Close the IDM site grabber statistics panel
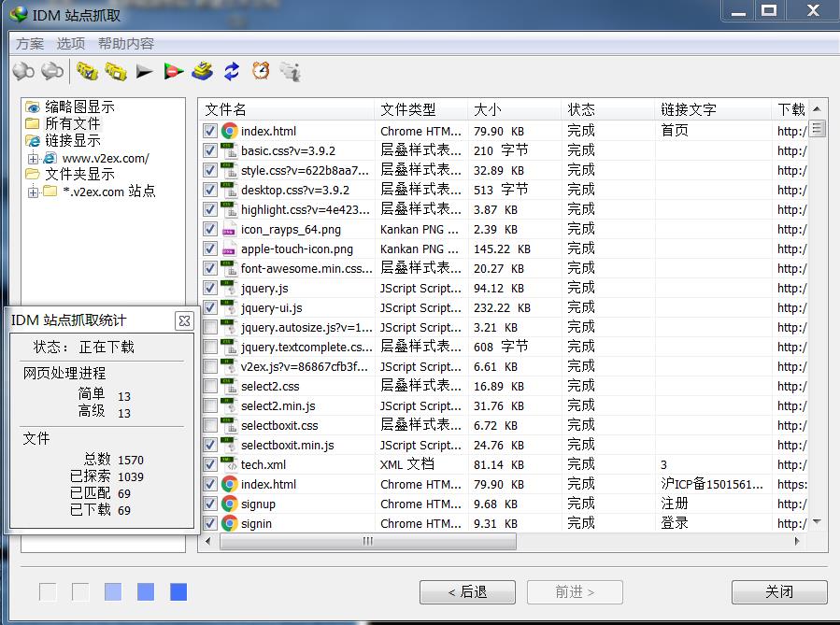The width and height of the screenshot is (840, 625). click(184, 320)
